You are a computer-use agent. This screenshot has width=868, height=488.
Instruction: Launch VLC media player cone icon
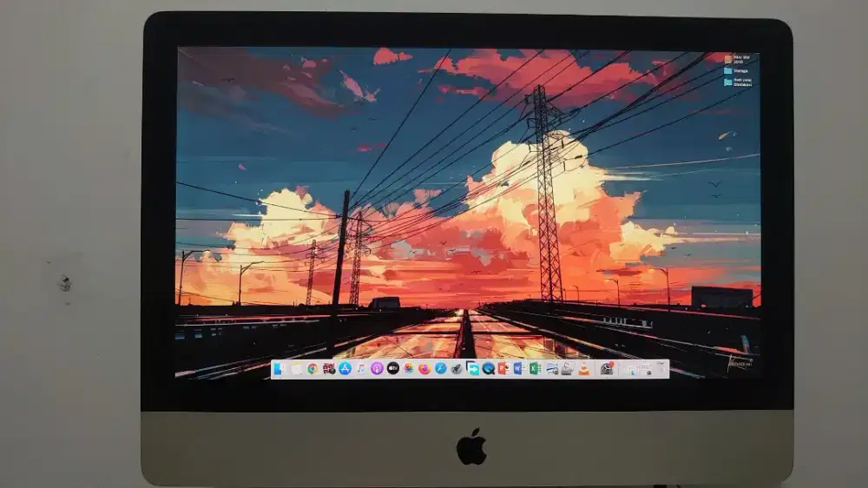584,368
